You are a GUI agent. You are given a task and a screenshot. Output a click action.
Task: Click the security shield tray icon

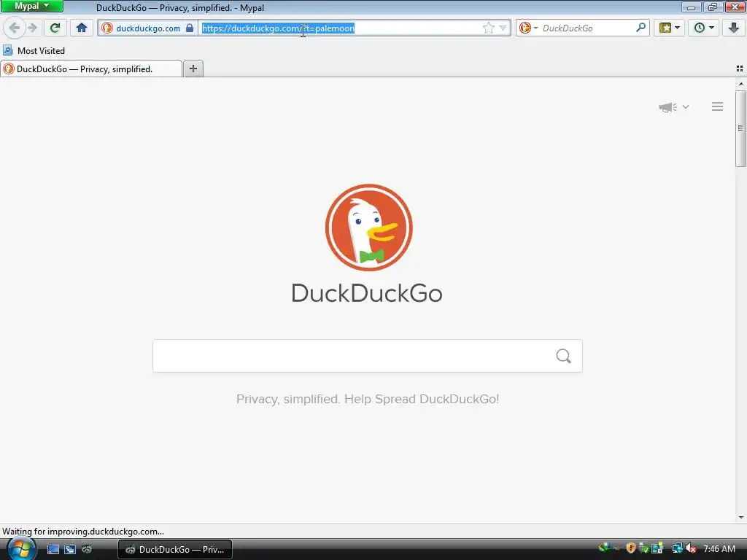tap(631, 548)
